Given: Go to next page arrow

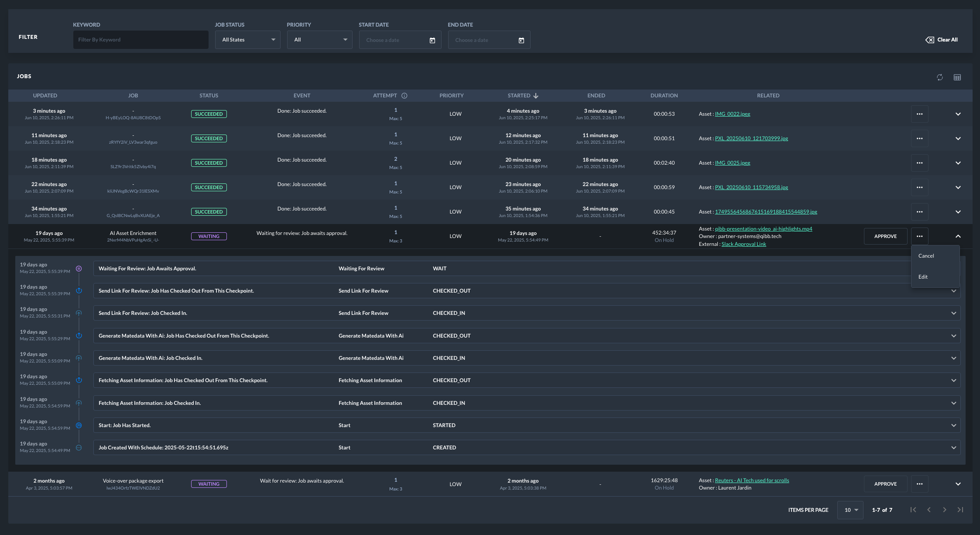Looking at the screenshot, I should (945, 510).
